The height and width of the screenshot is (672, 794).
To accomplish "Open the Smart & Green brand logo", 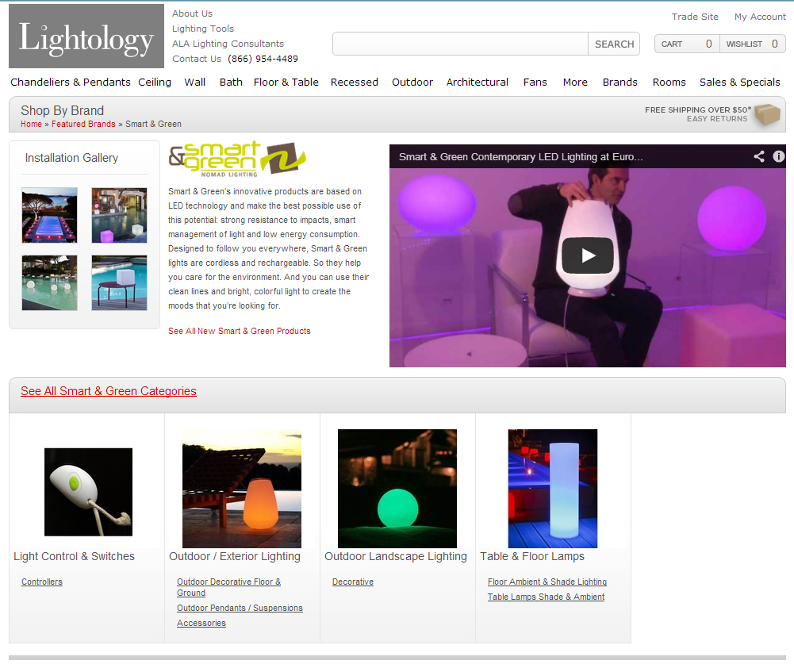I will coord(237,159).
